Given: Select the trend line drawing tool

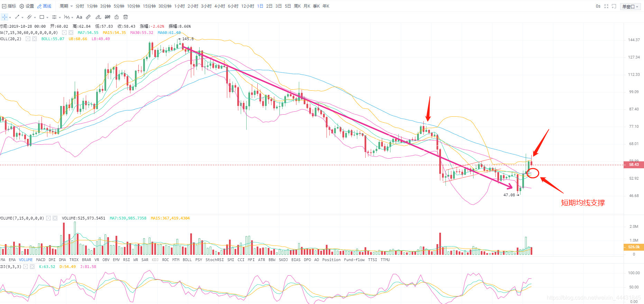Looking at the screenshot, I should [x=17, y=17].
